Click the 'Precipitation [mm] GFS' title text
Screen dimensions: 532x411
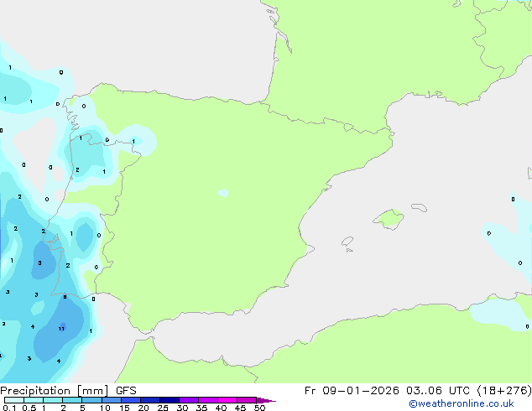68,391
